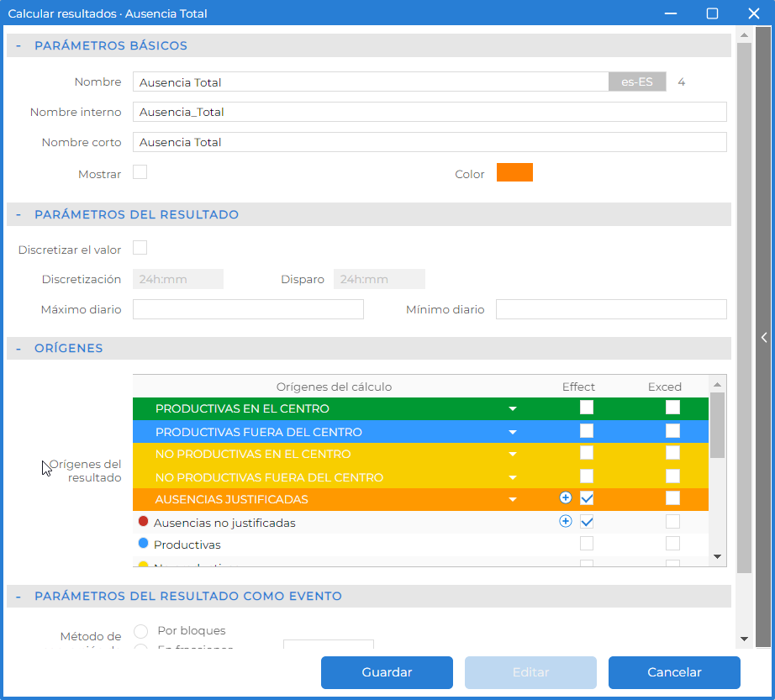Uncheck Effect for Ausencias justificadas
The image size is (775, 700).
click(587, 498)
